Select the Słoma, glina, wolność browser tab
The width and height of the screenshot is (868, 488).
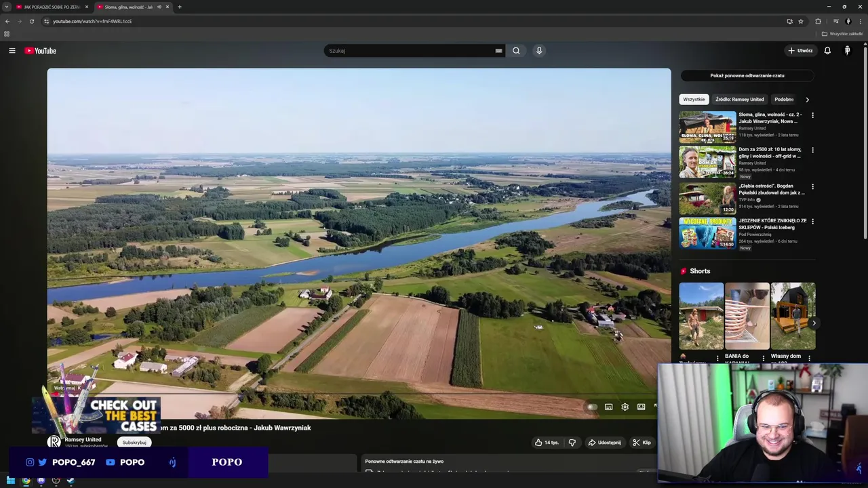point(129,7)
